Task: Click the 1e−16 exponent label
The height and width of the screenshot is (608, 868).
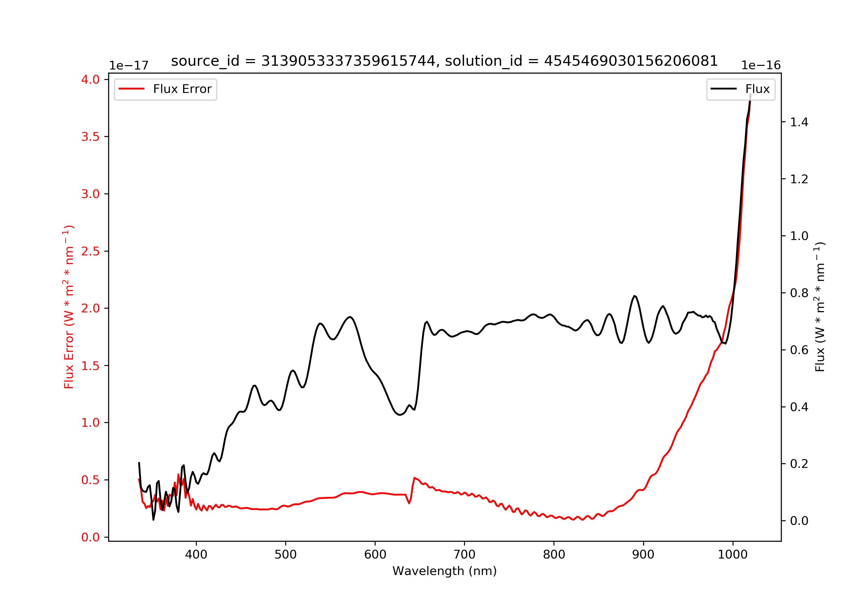Action: (x=761, y=65)
